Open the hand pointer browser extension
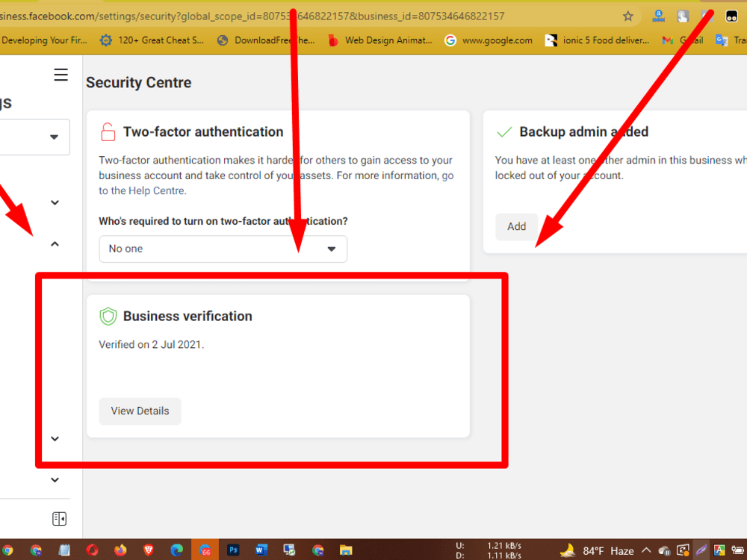 [684, 16]
